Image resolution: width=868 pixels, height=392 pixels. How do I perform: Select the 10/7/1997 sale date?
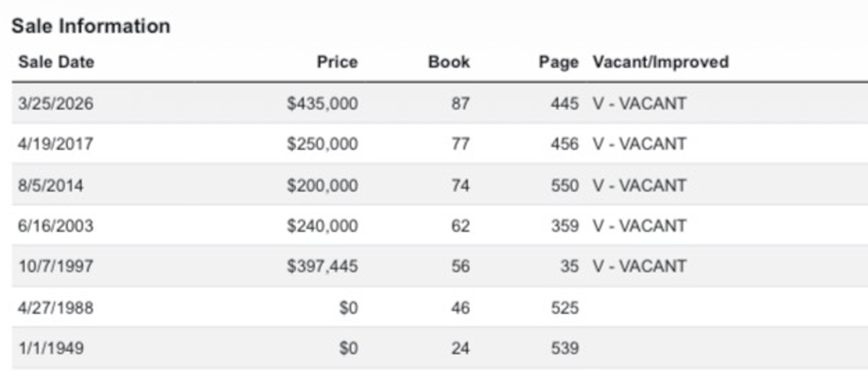click(56, 266)
